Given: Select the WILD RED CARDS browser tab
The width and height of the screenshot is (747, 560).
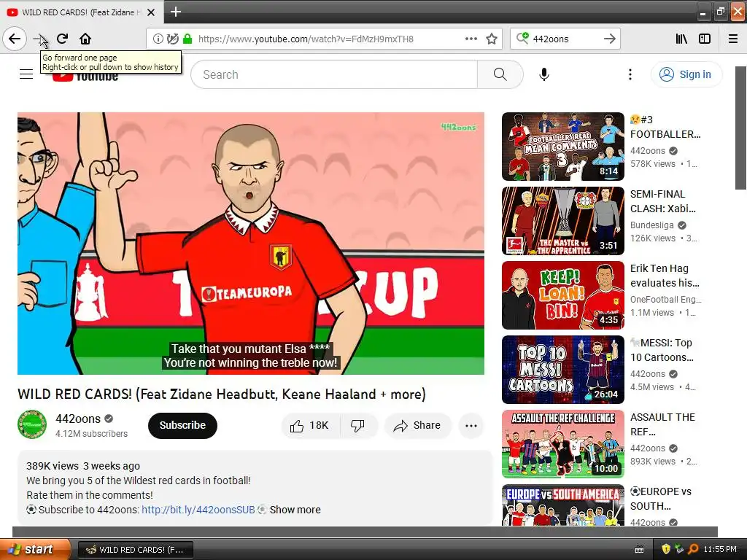Looking at the screenshot, I should pyautogui.click(x=82, y=12).
